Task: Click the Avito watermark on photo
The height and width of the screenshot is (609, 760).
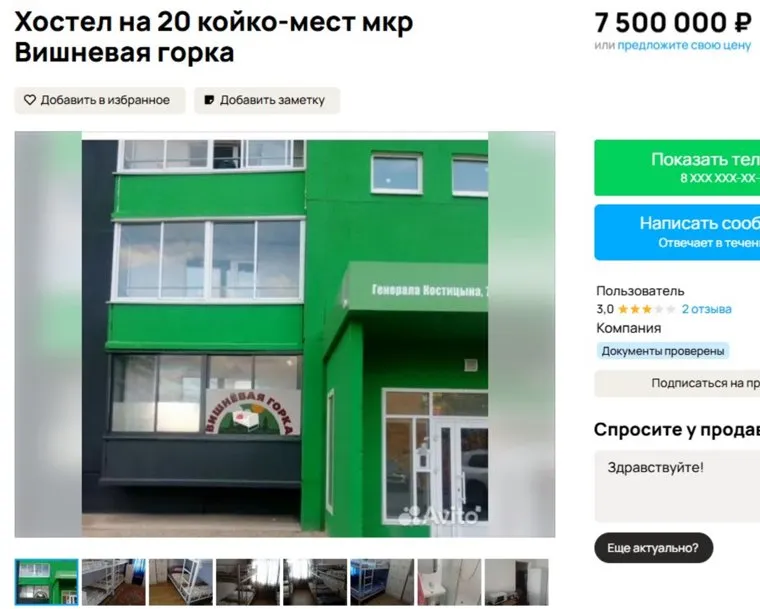Action: [x=439, y=516]
